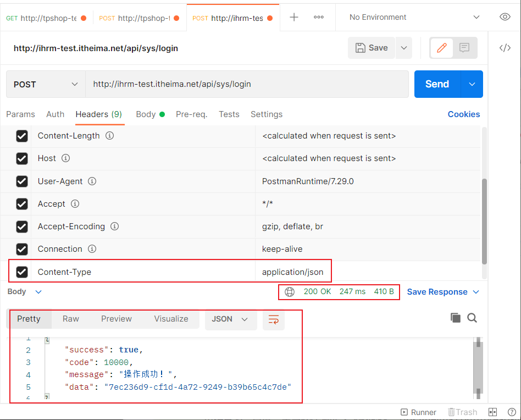Switch to the Params tab
The width and height of the screenshot is (521, 420).
(x=20, y=114)
